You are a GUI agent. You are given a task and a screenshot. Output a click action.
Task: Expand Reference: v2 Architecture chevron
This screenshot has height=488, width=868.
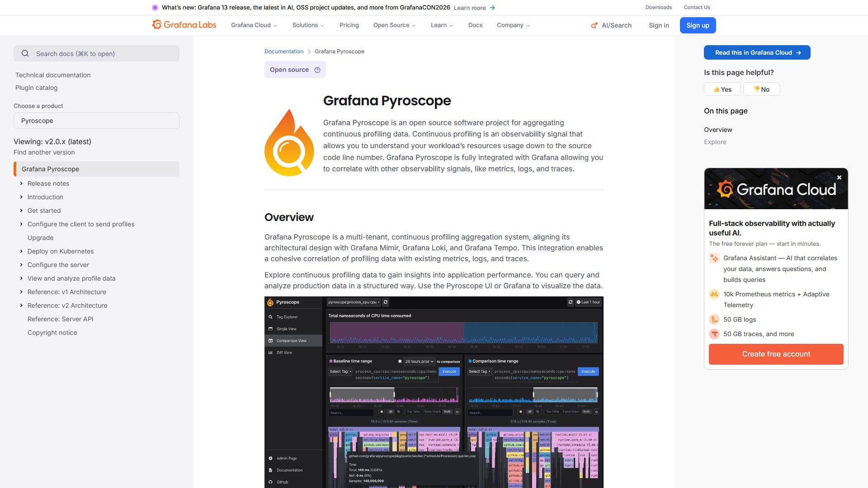[x=21, y=305]
